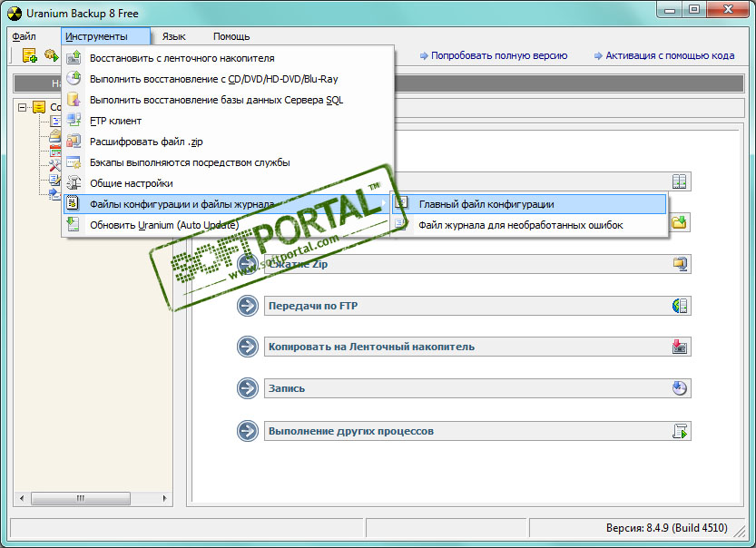Viewport: 756px width, 548px height.
Task: Click the FTP client computers icon
Action: (74, 121)
